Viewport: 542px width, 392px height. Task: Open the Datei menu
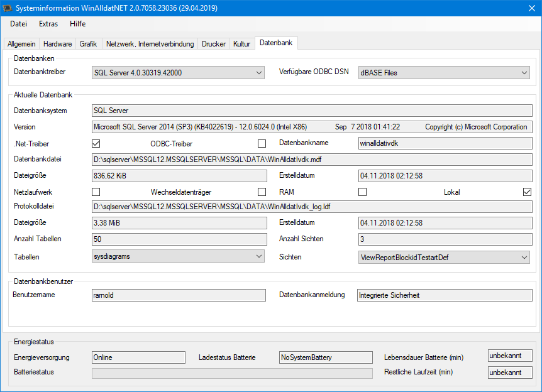[18, 24]
